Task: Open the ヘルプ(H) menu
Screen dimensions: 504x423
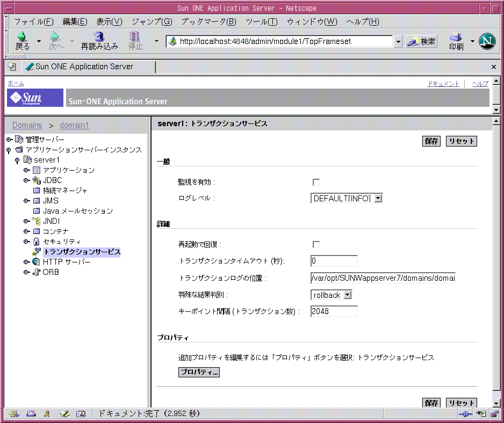Action: pyautogui.click(x=363, y=21)
